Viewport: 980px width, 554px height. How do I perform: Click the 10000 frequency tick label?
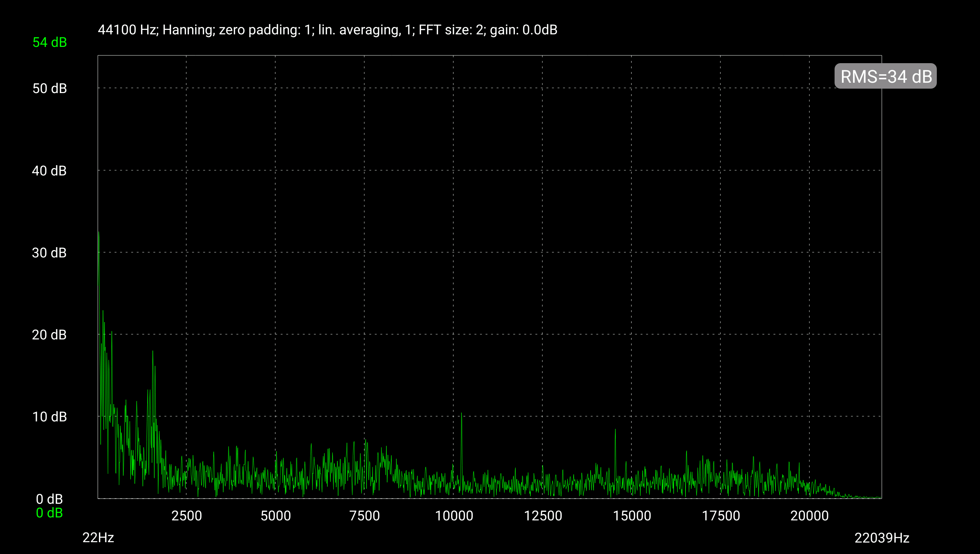pyautogui.click(x=454, y=516)
